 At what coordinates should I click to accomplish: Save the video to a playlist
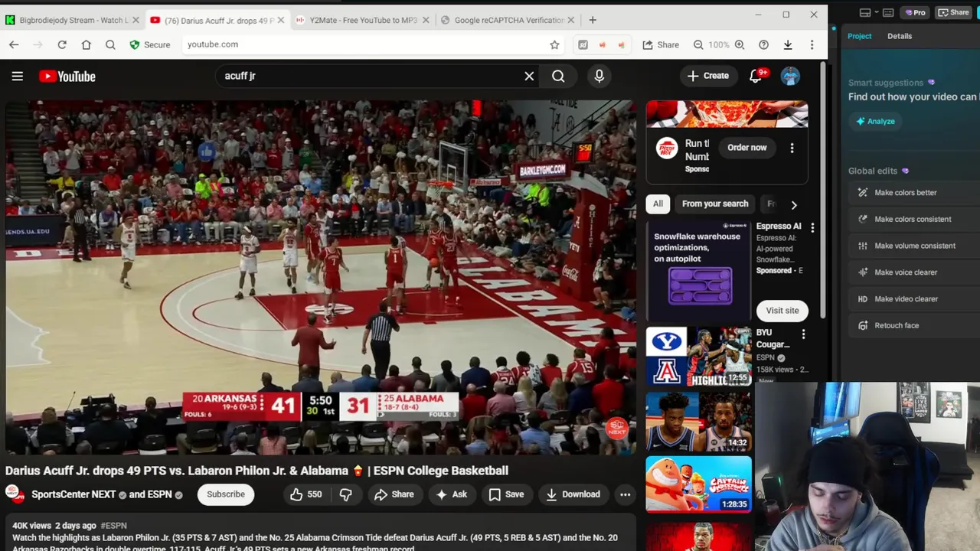(507, 494)
